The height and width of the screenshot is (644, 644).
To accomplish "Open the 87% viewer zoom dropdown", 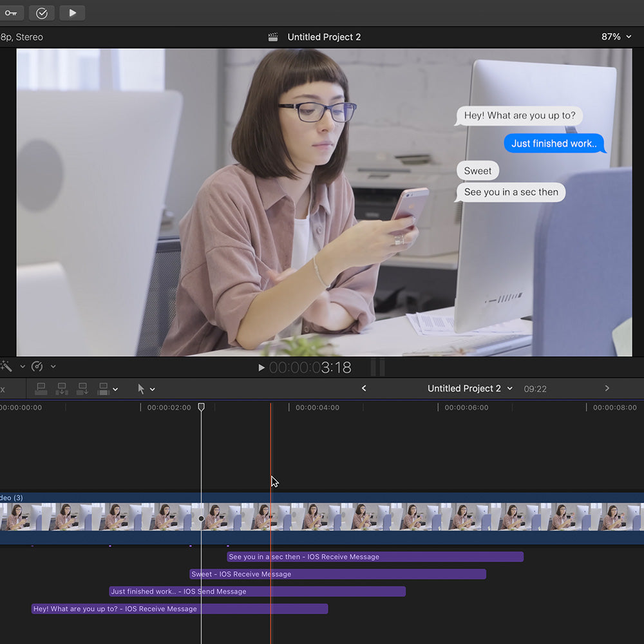I will (616, 37).
